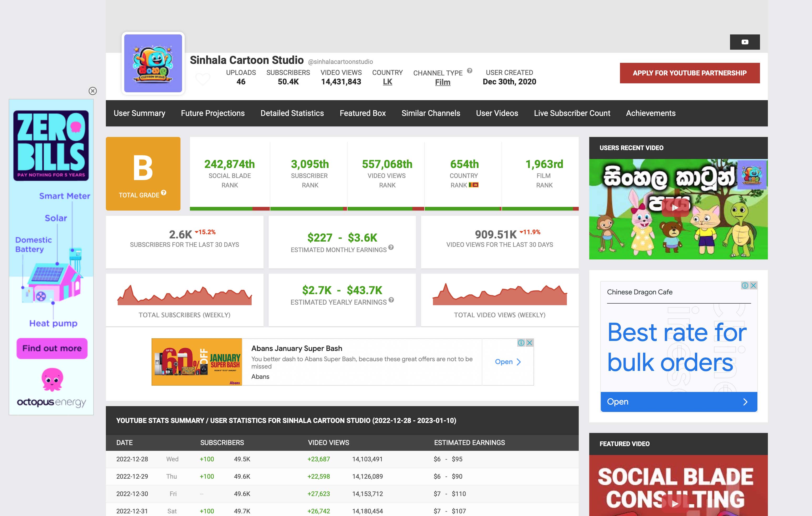Click the Date column header
The width and height of the screenshot is (812, 516).
(x=125, y=442)
